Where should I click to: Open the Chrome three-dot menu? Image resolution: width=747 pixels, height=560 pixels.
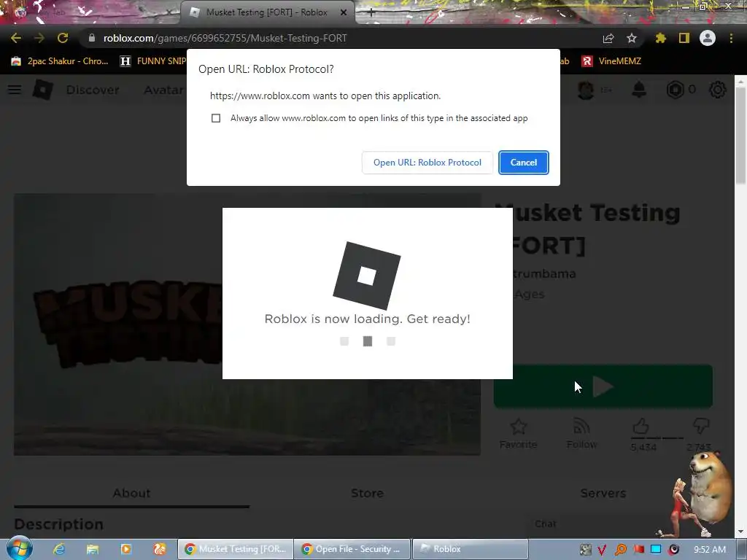tap(731, 38)
